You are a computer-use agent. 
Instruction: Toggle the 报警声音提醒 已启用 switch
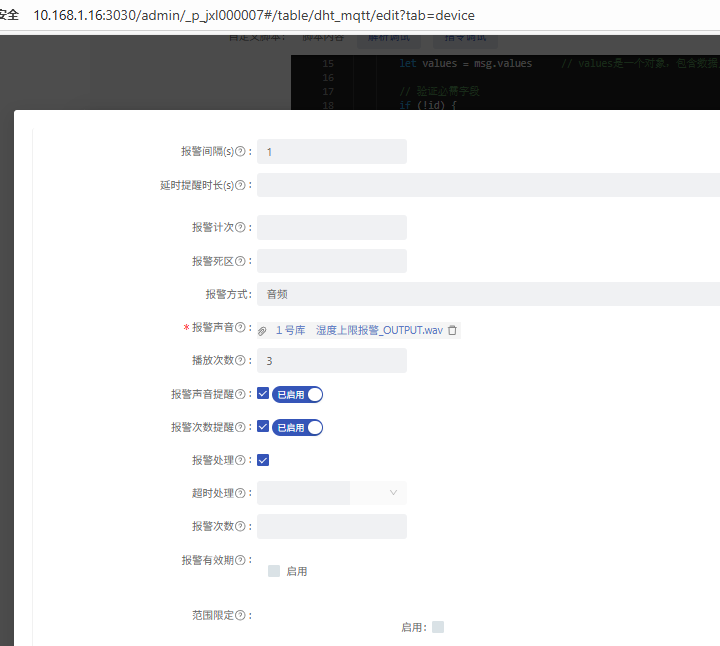[298, 394]
